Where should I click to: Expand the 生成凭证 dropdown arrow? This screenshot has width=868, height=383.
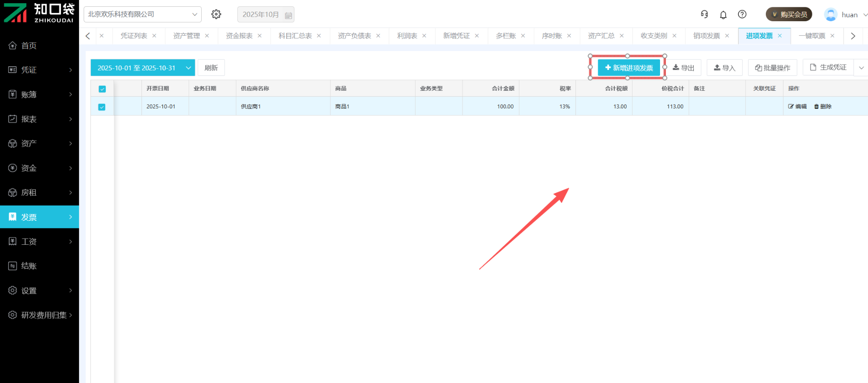[861, 68]
